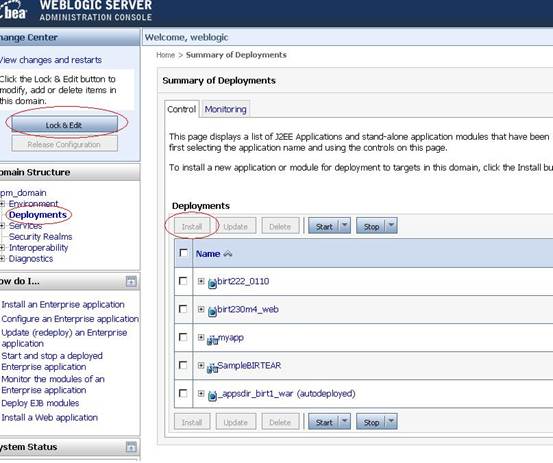Select the myapp deployment checkbox
This screenshot has height=463, width=553.
(183, 337)
